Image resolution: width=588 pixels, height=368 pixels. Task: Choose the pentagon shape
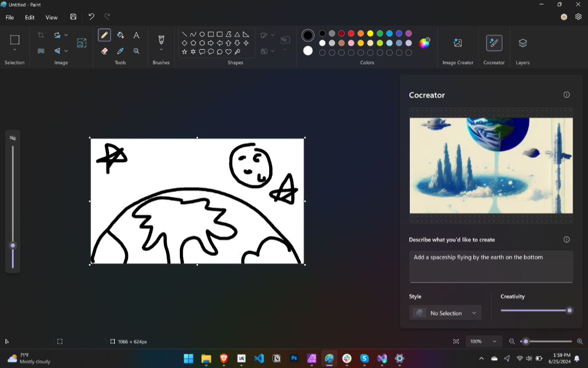[193, 43]
